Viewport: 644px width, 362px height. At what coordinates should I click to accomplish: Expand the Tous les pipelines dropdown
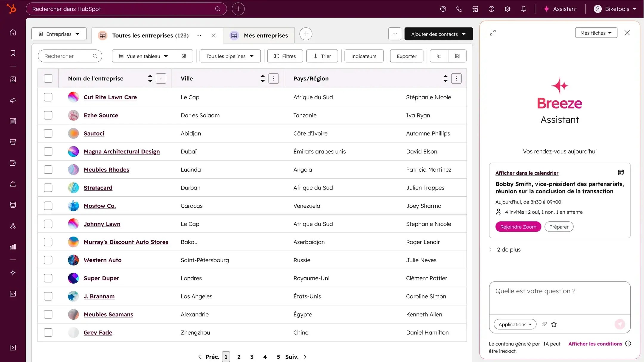click(x=230, y=56)
